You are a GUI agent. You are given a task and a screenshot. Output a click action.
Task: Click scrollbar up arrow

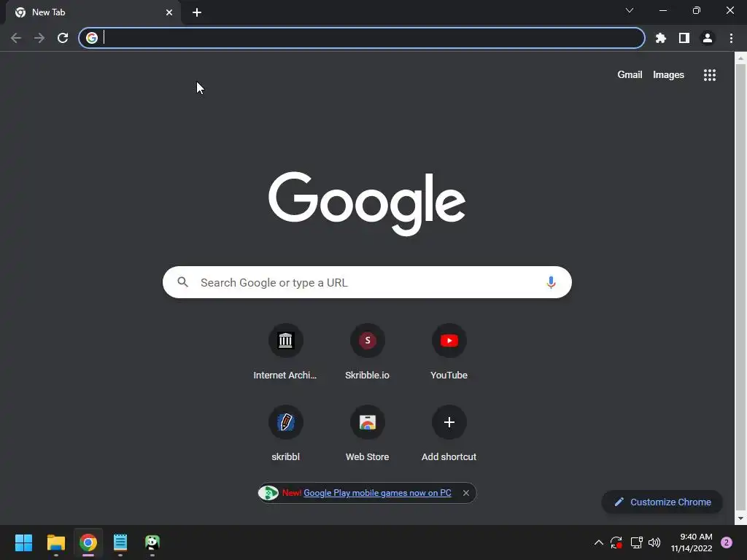(x=740, y=58)
